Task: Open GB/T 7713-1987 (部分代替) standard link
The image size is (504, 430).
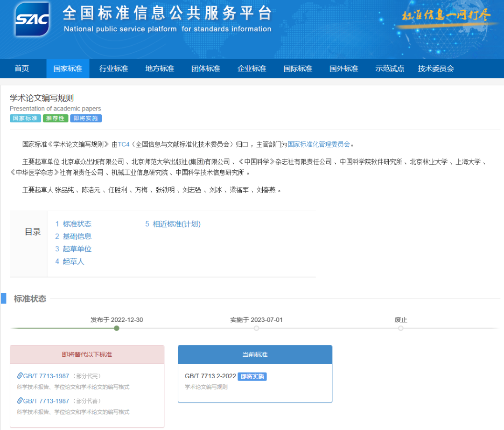Action: (x=46, y=401)
